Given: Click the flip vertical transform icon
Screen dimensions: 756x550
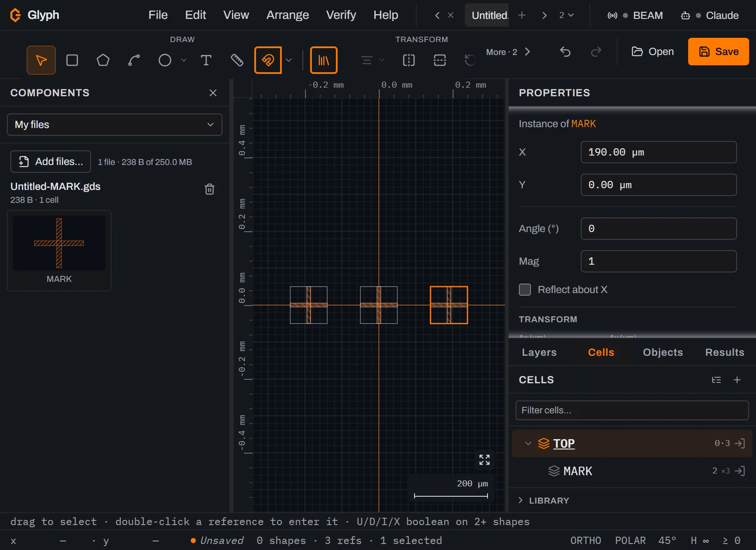Looking at the screenshot, I should point(440,60).
